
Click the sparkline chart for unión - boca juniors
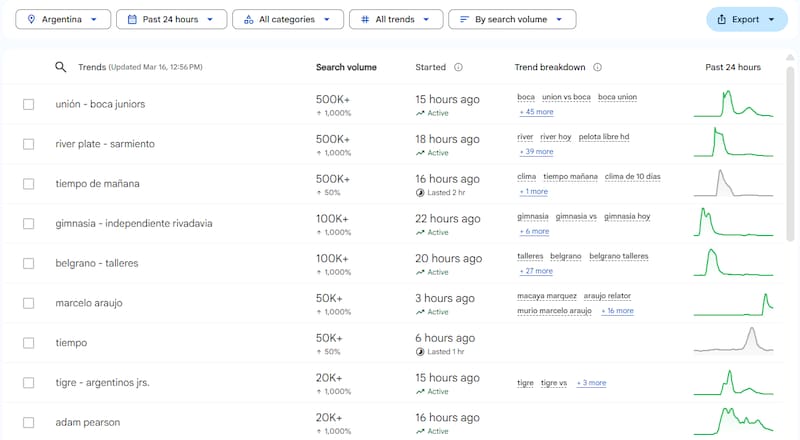[733, 104]
